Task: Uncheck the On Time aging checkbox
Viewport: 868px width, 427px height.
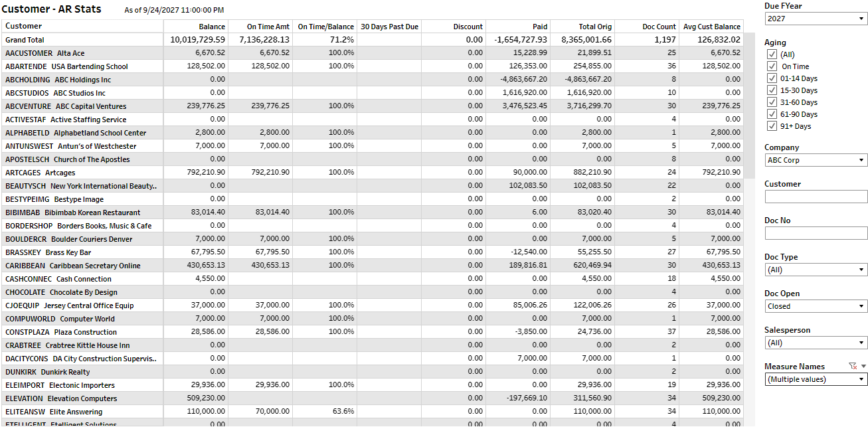Action: (772, 66)
